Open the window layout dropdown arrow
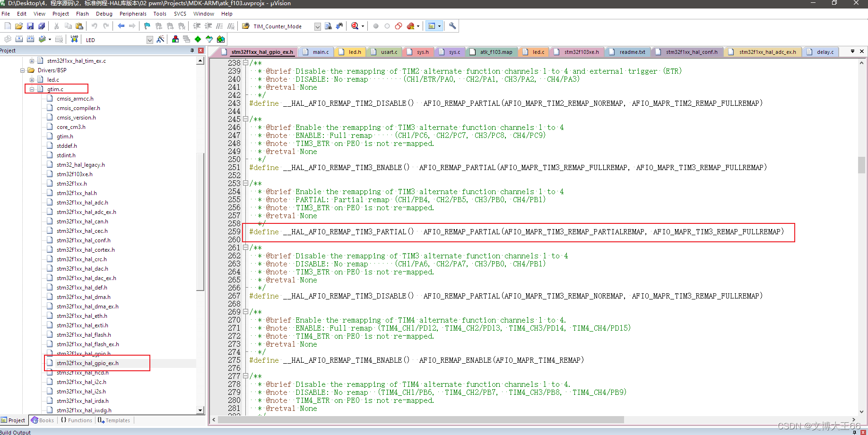 click(x=440, y=26)
